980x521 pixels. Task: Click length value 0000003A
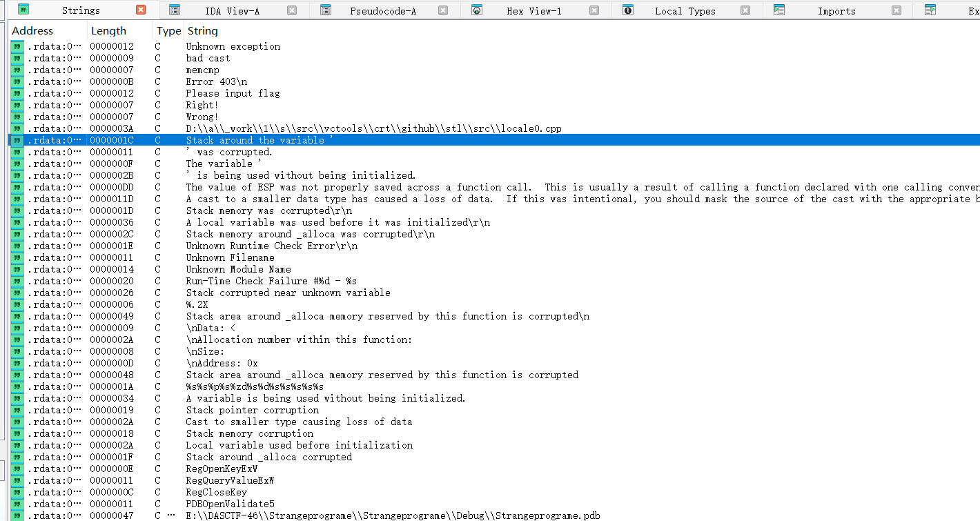click(112, 128)
